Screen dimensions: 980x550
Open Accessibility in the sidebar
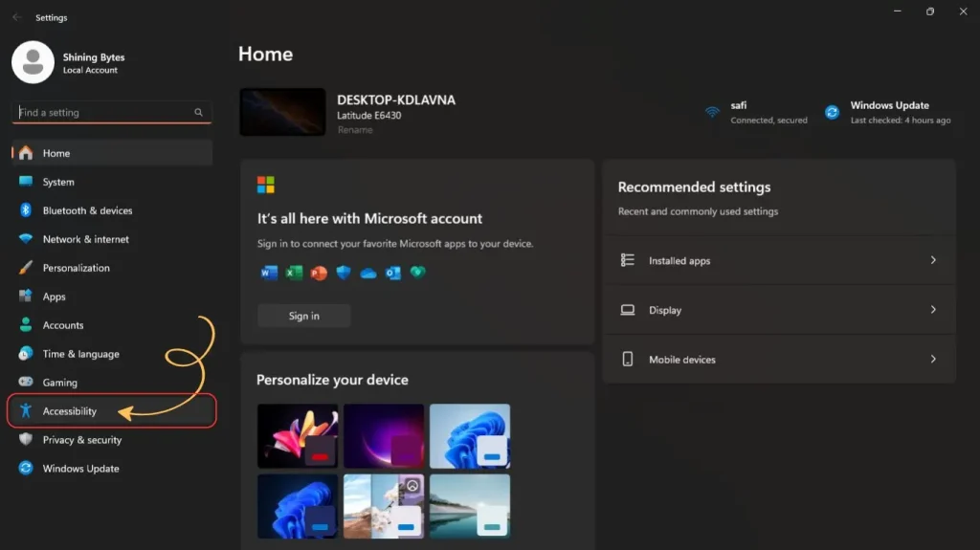[70, 411]
